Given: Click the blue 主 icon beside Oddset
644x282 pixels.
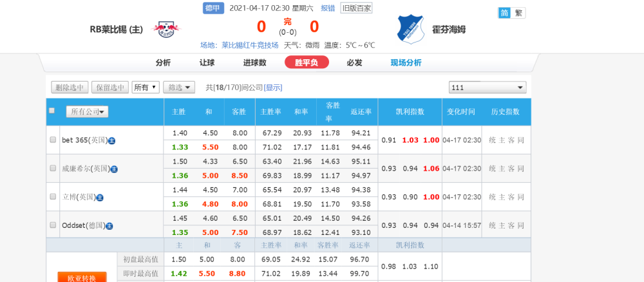Looking at the screenshot, I should point(109,226).
